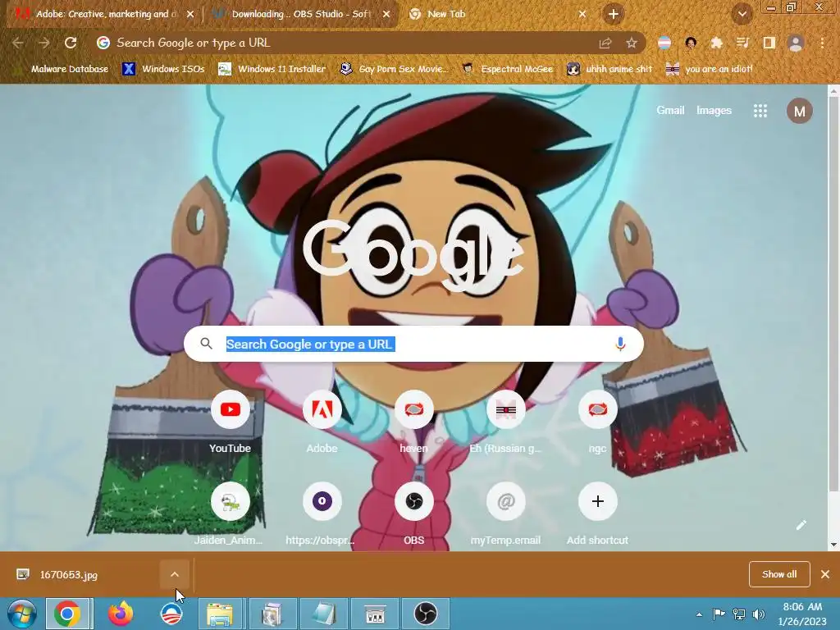Open the ngc shortcut tile

coord(597,423)
